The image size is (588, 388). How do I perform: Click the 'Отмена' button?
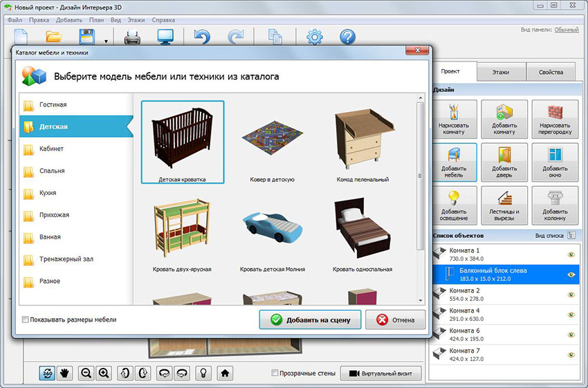(x=395, y=320)
